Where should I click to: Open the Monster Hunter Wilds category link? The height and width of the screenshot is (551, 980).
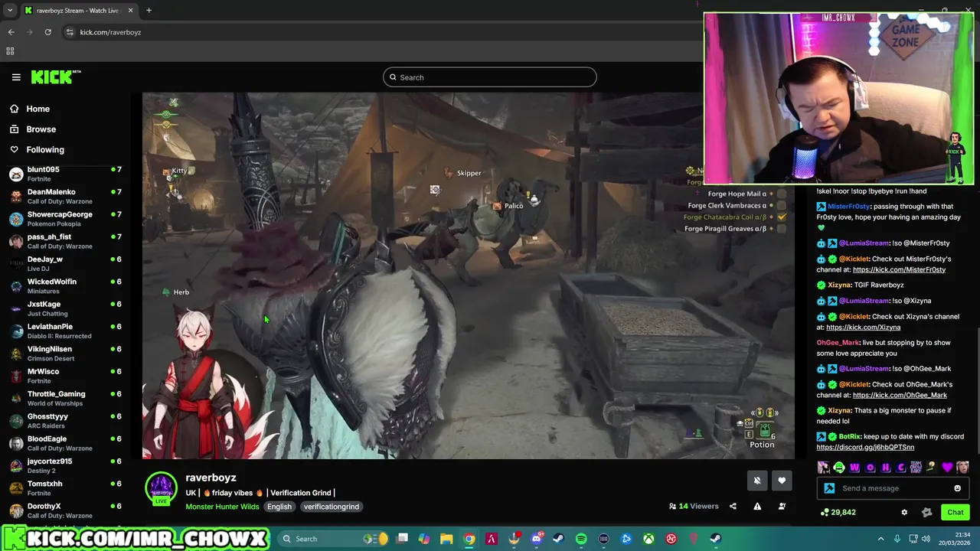[222, 507]
